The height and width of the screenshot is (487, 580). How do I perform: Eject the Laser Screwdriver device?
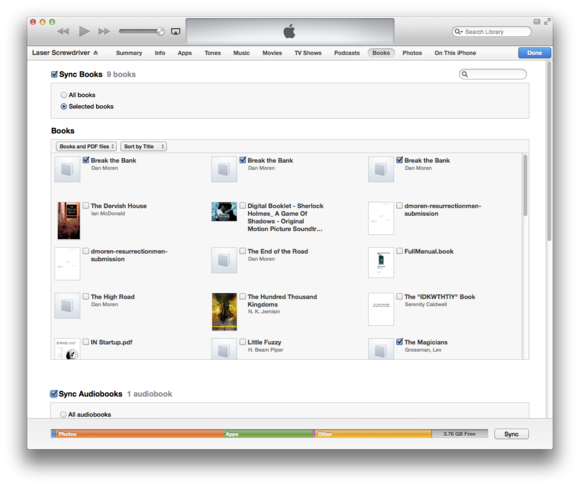coord(96,53)
